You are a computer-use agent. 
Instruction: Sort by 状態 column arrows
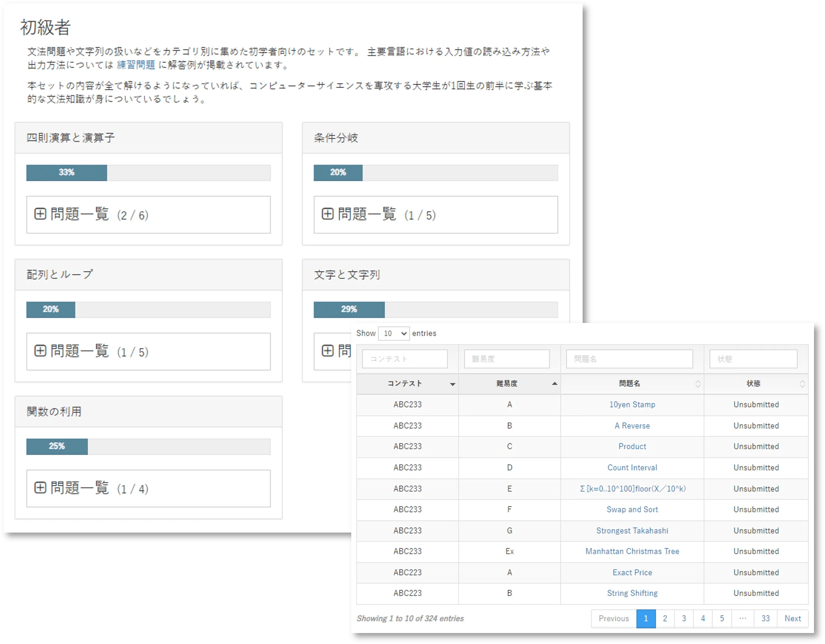(x=802, y=384)
